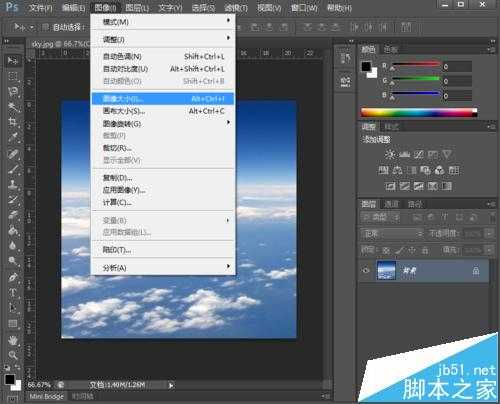
Task: Open the layer opacity (不透明度) dropdown arrow
Action: [489, 234]
